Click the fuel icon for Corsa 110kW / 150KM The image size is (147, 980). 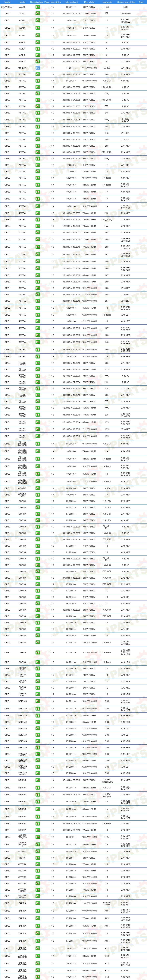38,643
